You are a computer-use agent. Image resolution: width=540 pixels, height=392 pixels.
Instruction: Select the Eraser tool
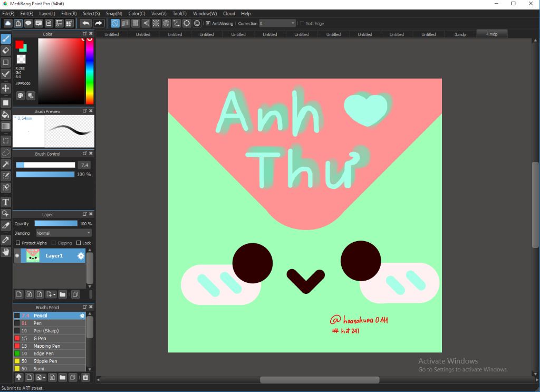pos(6,51)
